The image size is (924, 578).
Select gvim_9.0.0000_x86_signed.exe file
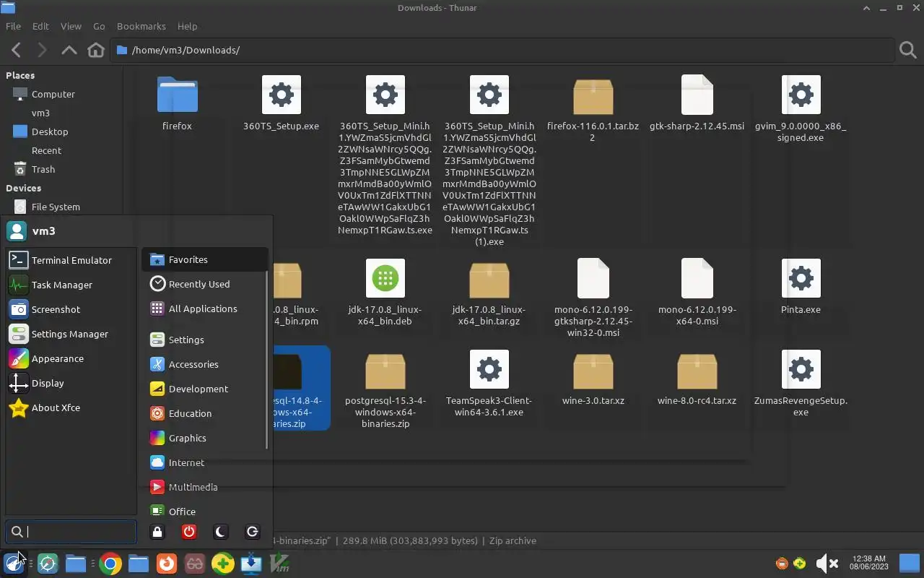coord(801,95)
